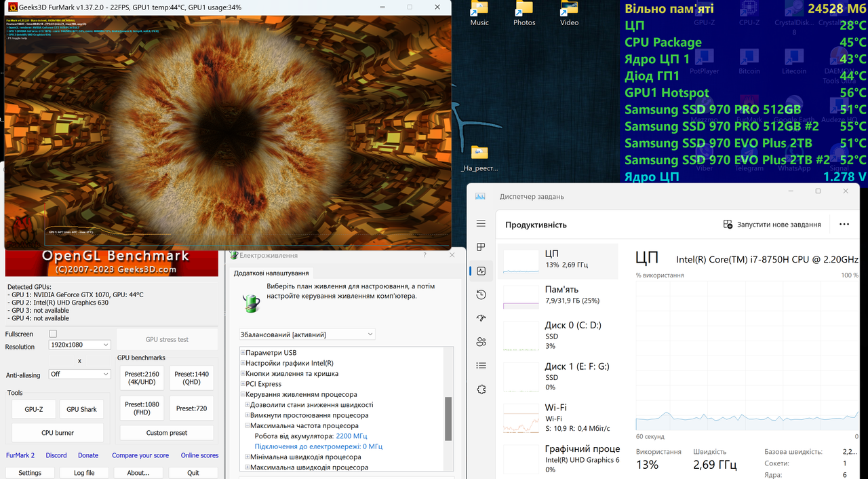Open FurMark Log file button
Viewport: 868px width, 479px height.
point(84,473)
